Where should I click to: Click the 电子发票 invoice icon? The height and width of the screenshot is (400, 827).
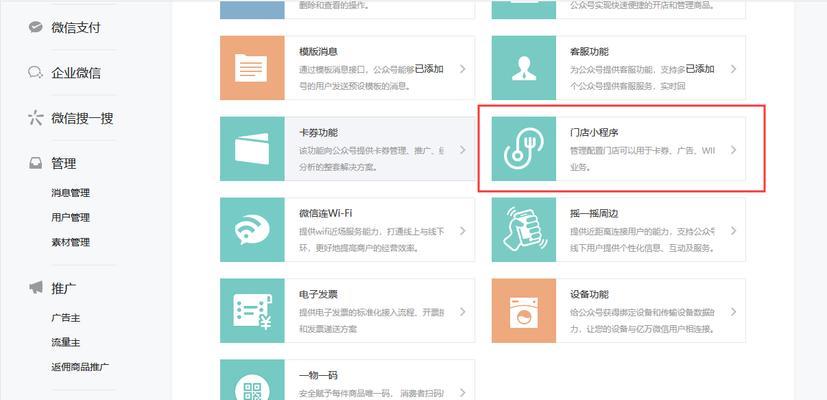pos(252,311)
